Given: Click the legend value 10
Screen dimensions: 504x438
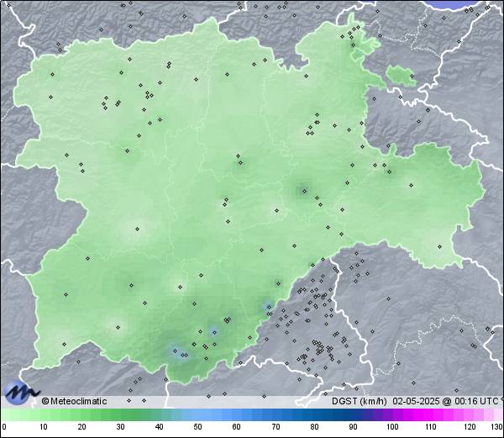Looking at the screenshot, I should 44,427.
